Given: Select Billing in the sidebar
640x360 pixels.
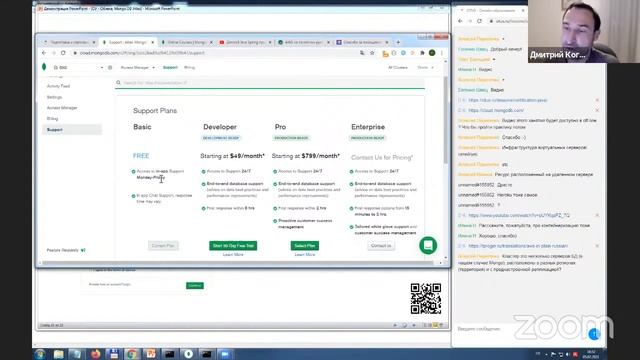Looking at the screenshot, I should tap(52, 119).
